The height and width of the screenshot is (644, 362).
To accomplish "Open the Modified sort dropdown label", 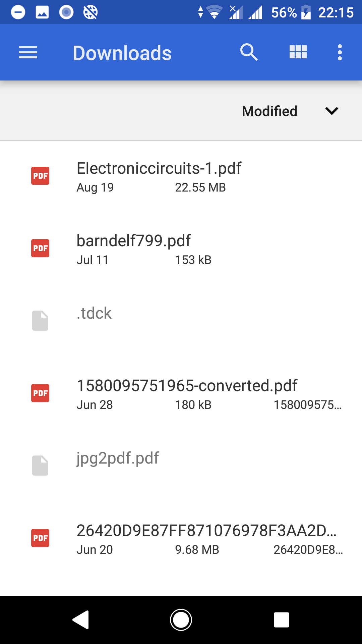I will pyautogui.click(x=269, y=111).
